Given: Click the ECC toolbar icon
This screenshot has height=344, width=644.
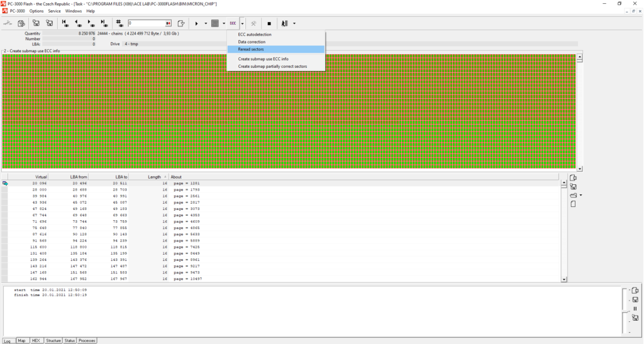Looking at the screenshot, I should [233, 23].
